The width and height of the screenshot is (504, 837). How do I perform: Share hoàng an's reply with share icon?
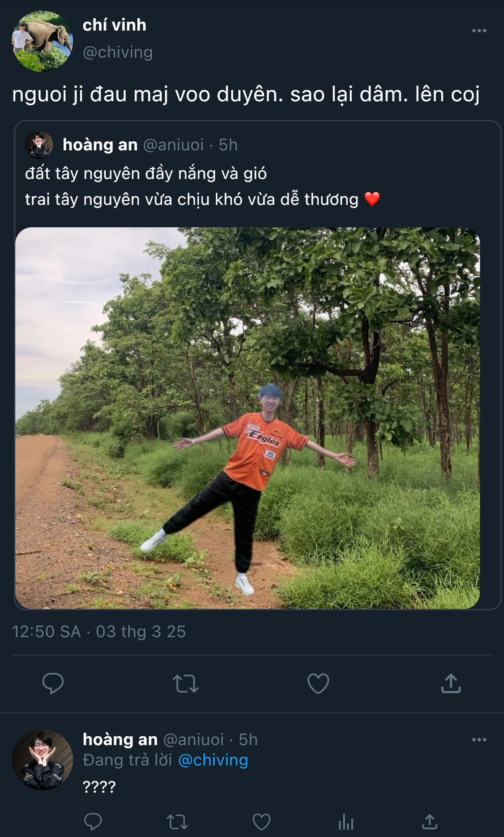pyautogui.click(x=430, y=822)
